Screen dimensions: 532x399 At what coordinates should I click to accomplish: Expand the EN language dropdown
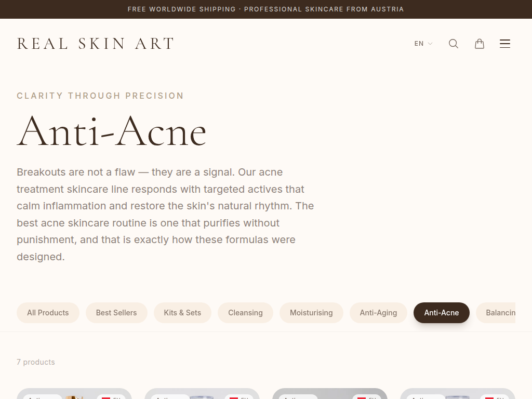click(423, 44)
